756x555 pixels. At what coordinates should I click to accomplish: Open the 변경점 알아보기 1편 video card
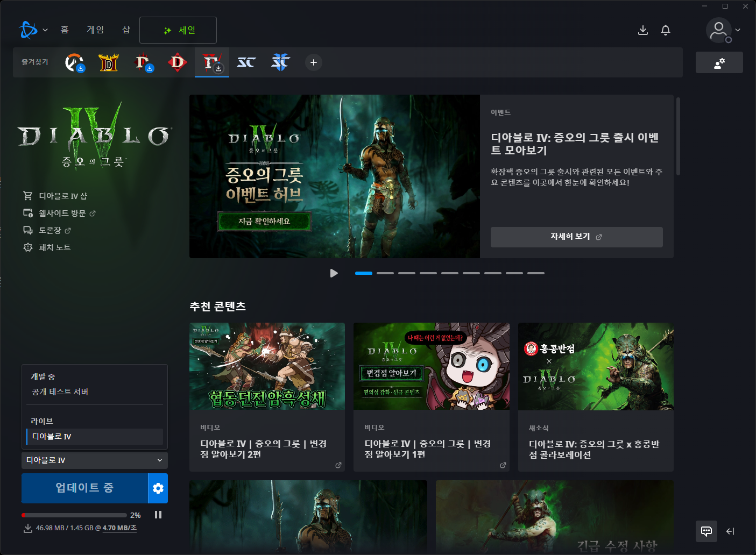tap(432, 397)
